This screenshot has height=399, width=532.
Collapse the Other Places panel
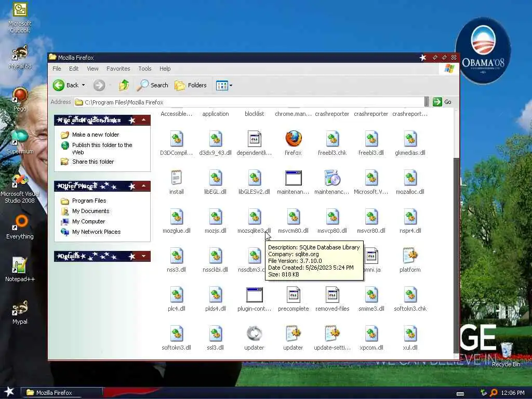click(144, 186)
